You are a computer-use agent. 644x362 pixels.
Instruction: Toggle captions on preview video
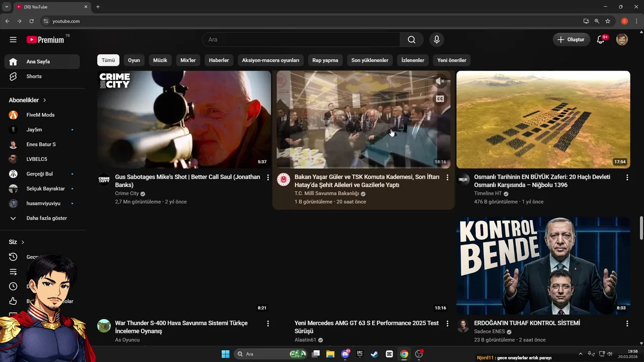[440, 99]
